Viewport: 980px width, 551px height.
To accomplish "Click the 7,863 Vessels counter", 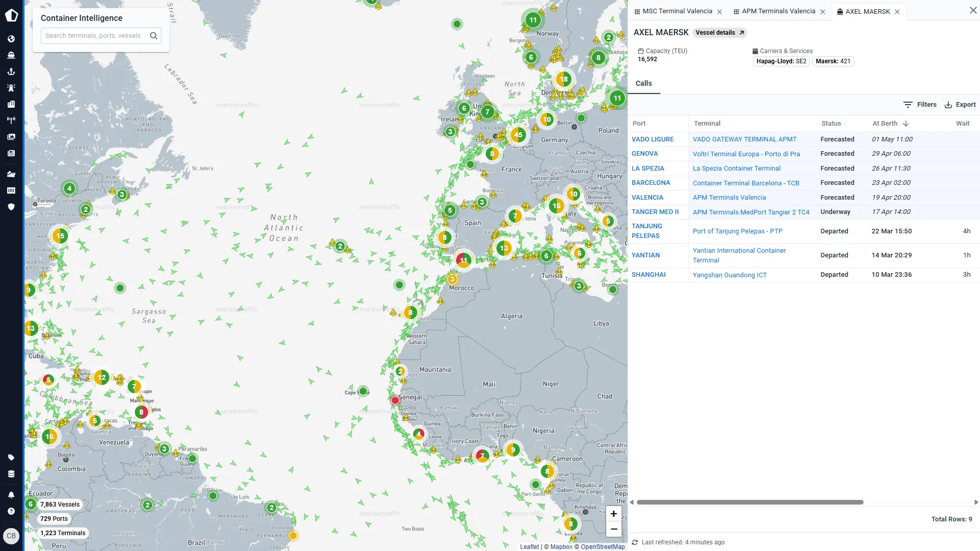I will tap(59, 505).
